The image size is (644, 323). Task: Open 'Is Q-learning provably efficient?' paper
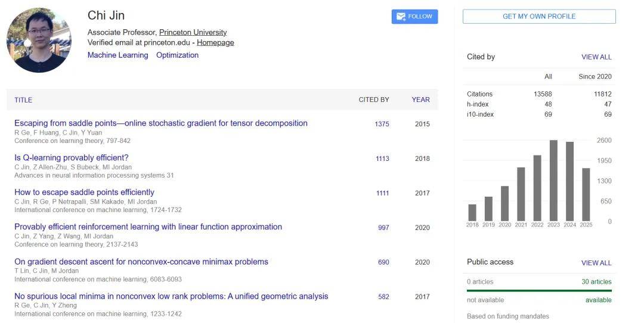[x=72, y=158]
